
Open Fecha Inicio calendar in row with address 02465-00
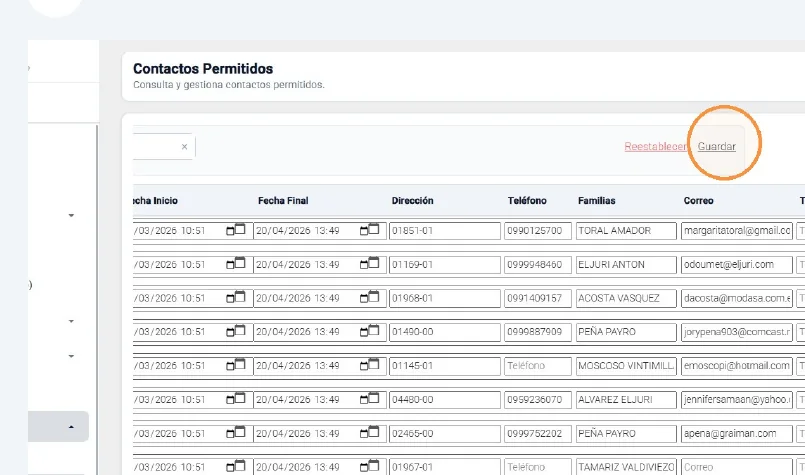[236, 433]
